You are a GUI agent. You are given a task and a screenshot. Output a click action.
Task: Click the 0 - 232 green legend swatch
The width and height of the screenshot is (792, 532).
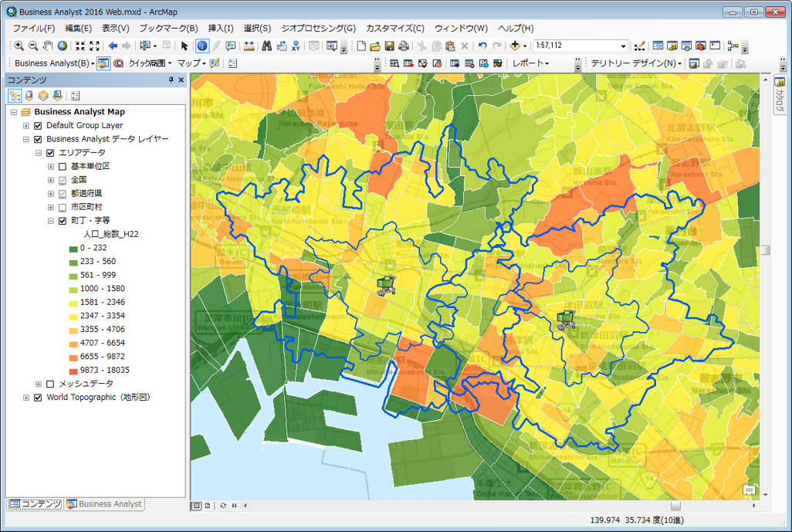pyautogui.click(x=73, y=249)
